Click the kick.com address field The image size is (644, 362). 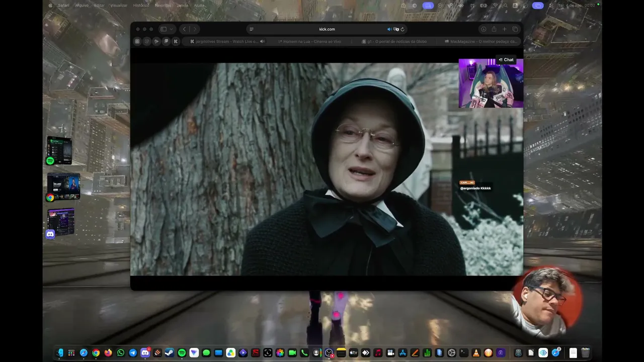coord(327,29)
